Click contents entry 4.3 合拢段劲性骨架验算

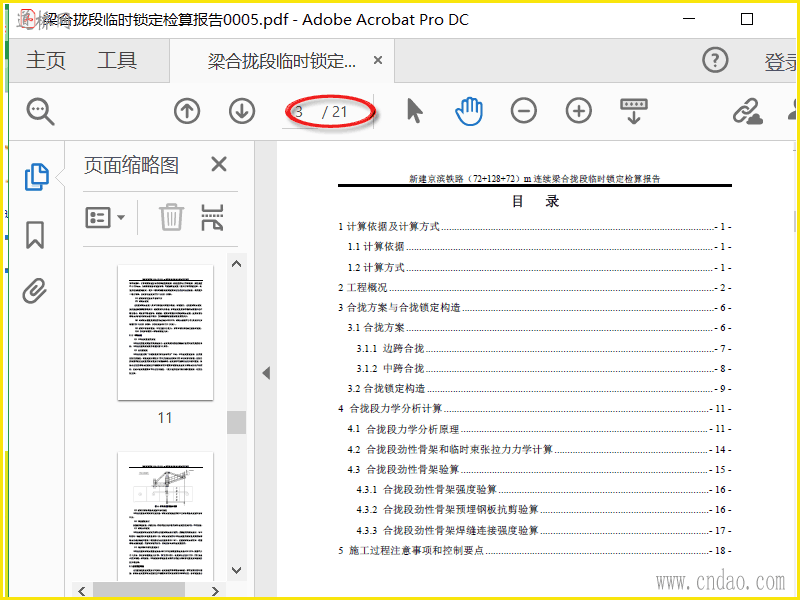point(539,469)
